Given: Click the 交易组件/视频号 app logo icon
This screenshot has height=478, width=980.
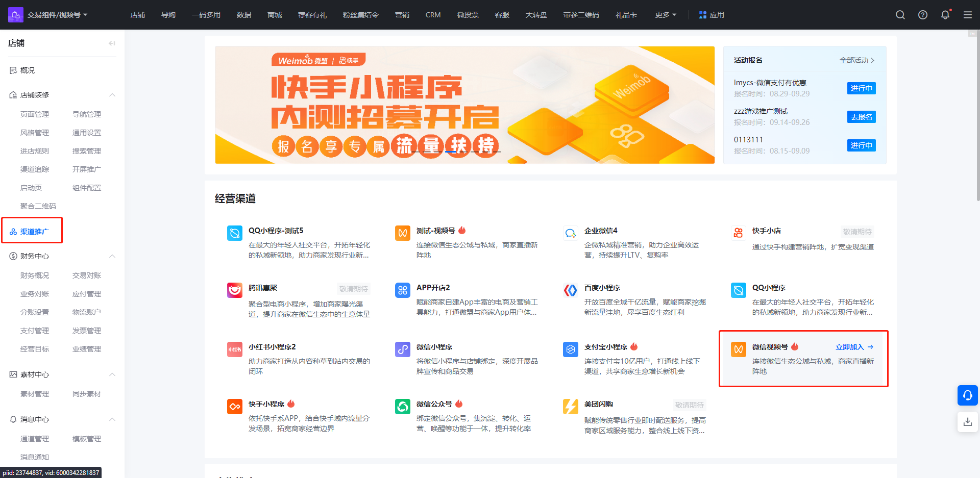Looking at the screenshot, I should click(16, 15).
